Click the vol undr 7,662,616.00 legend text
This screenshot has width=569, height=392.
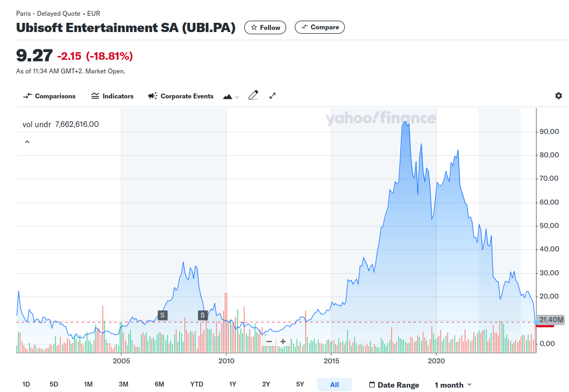(60, 125)
